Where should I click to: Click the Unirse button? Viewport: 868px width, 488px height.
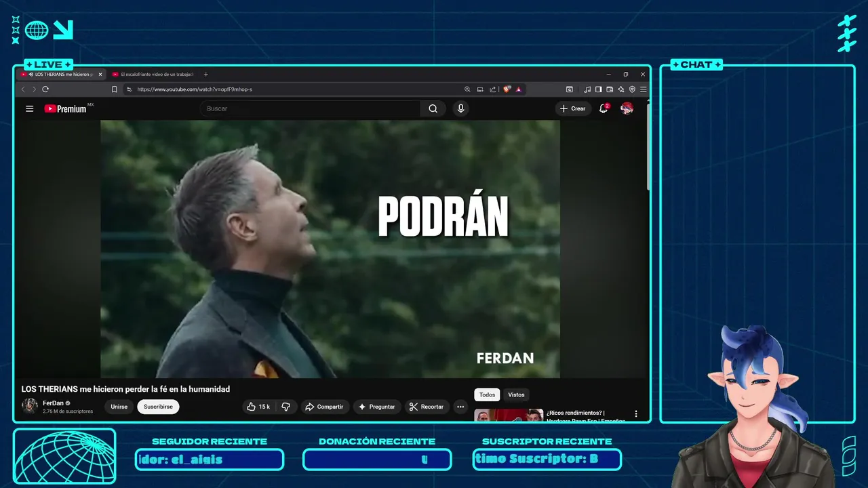pos(119,407)
